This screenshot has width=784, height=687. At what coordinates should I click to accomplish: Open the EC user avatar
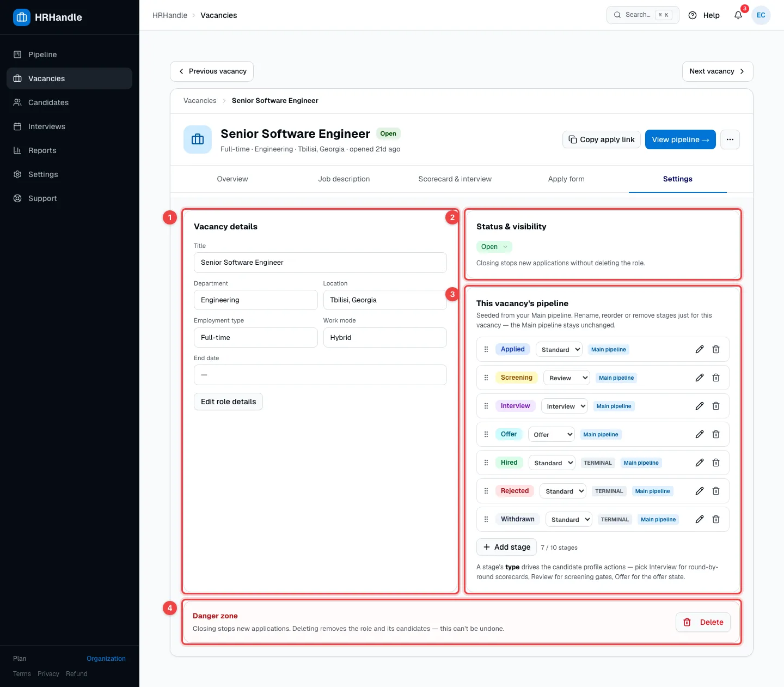point(761,15)
